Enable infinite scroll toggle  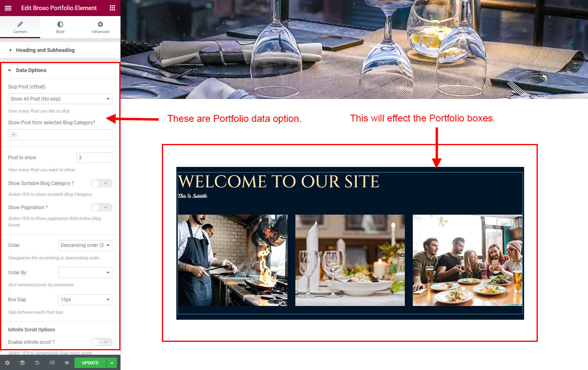(101, 342)
